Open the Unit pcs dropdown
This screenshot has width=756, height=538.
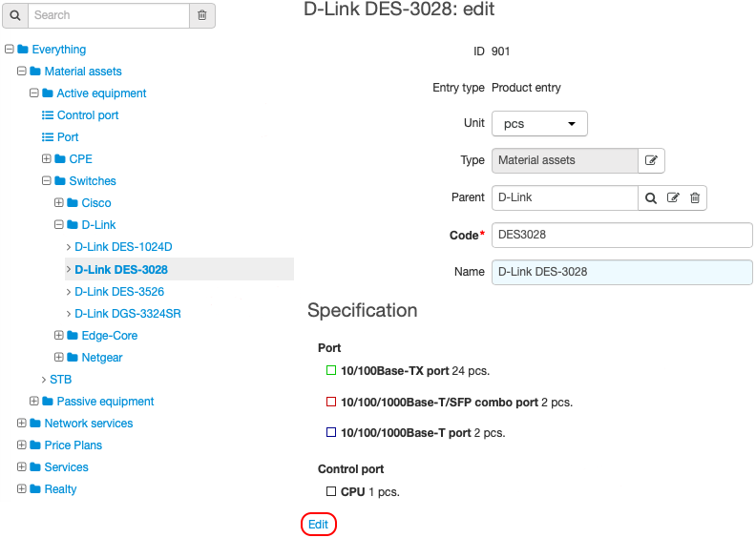click(539, 124)
